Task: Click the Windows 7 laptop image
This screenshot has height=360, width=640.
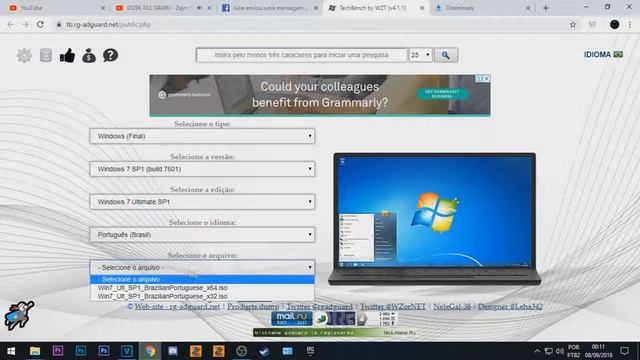Action: click(435, 219)
